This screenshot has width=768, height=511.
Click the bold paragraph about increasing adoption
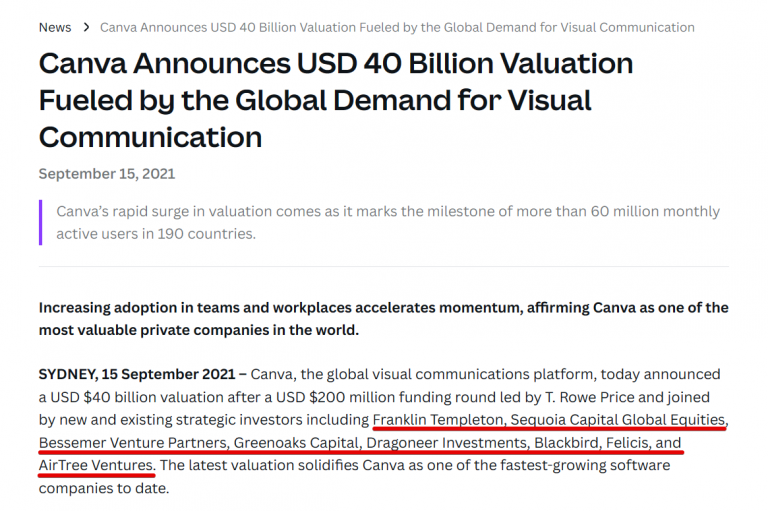point(383,318)
